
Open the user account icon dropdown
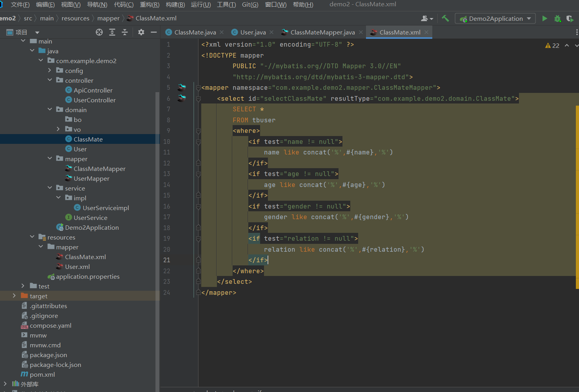[427, 18]
